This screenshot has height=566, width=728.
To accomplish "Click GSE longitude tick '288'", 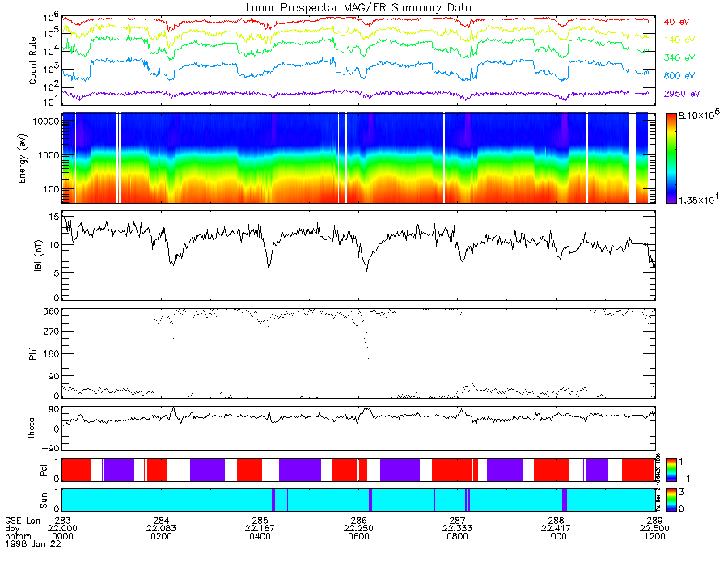I will coord(556,521).
